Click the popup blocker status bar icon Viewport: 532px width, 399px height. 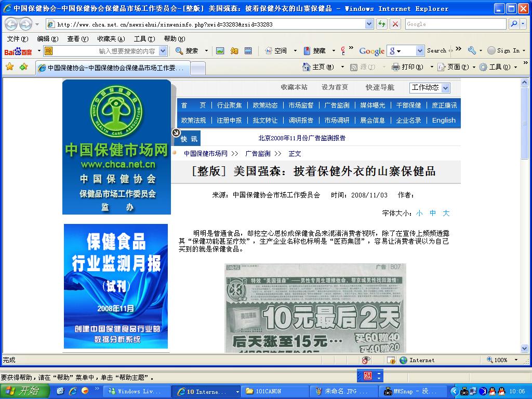pyautogui.click(x=366, y=360)
